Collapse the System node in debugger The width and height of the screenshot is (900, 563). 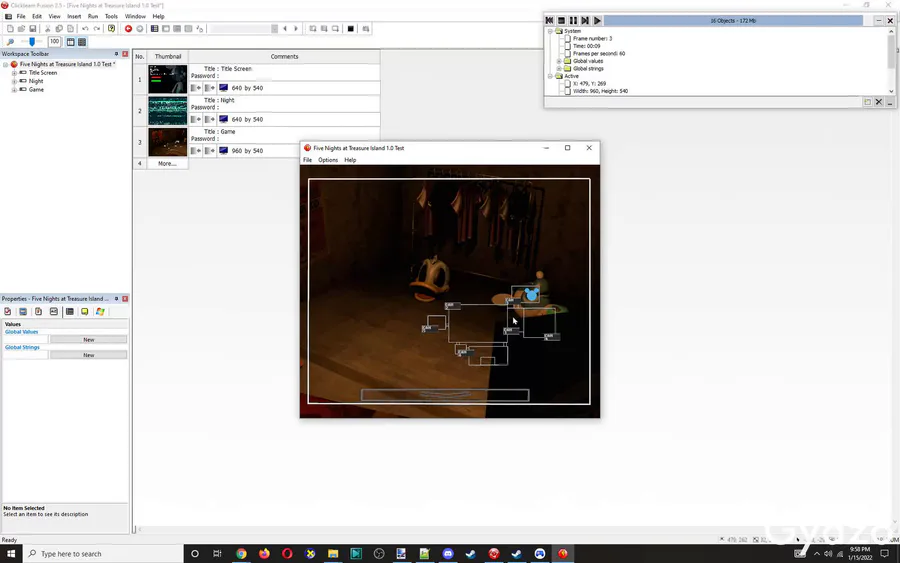point(550,31)
